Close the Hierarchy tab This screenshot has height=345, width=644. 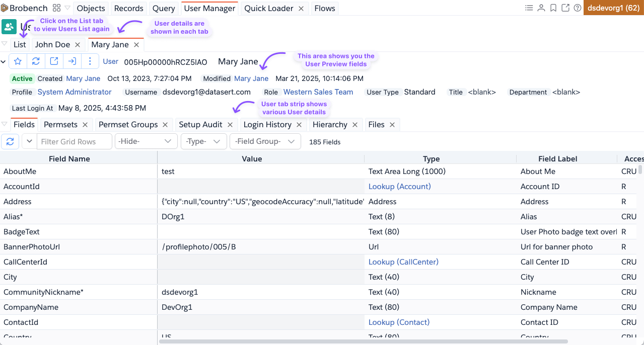pyautogui.click(x=355, y=125)
